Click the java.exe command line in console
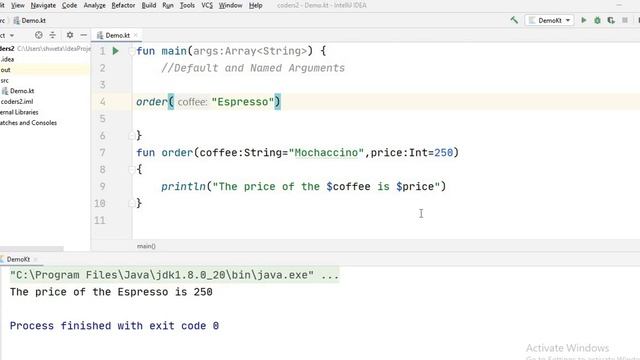 174,275
